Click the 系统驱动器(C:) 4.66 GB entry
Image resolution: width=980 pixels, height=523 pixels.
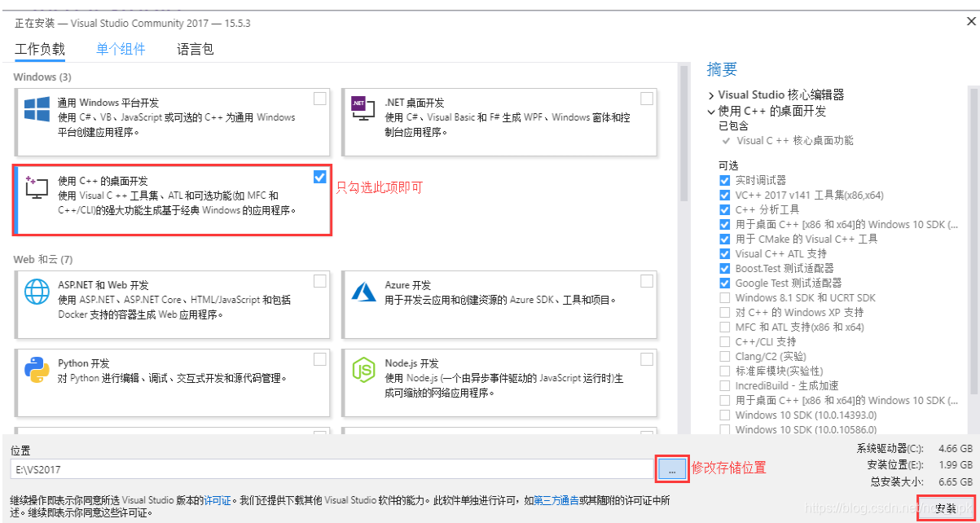point(914,449)
